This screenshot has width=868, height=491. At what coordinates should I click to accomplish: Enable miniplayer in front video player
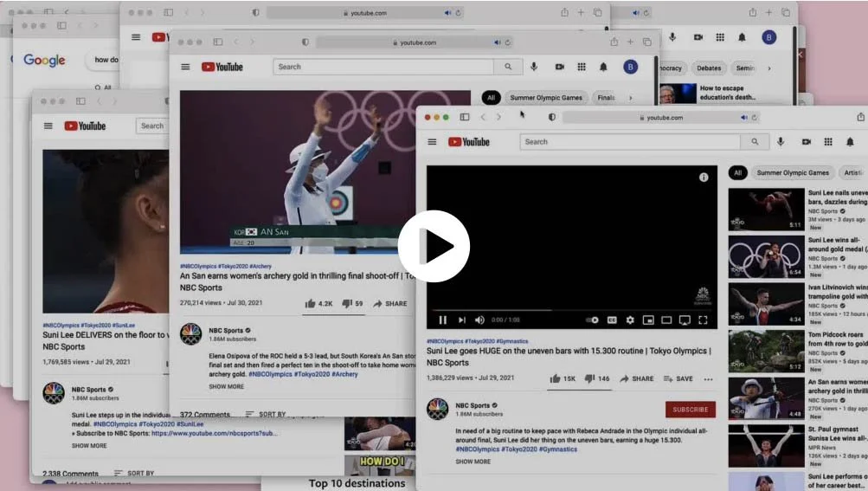coord(648,320)
